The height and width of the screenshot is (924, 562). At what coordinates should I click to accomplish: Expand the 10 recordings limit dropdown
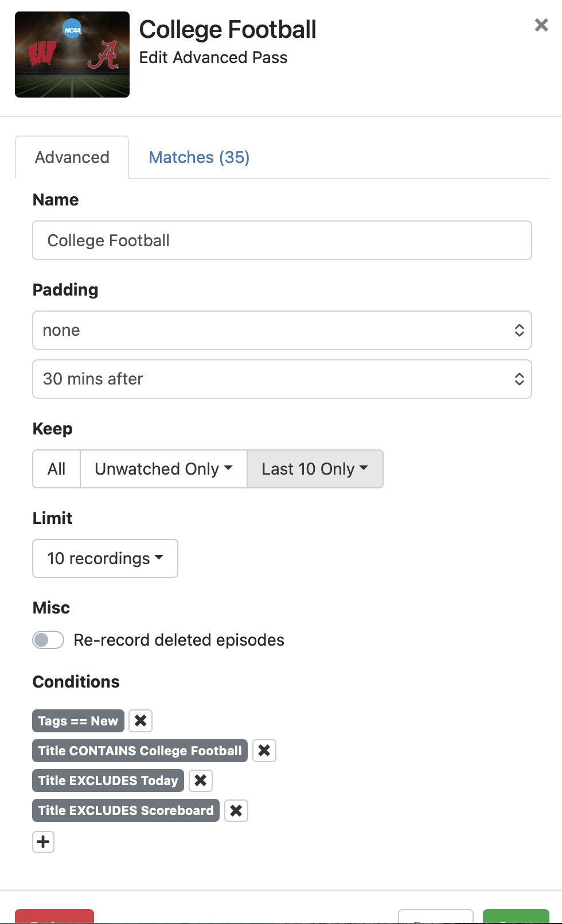pos(105,558)
